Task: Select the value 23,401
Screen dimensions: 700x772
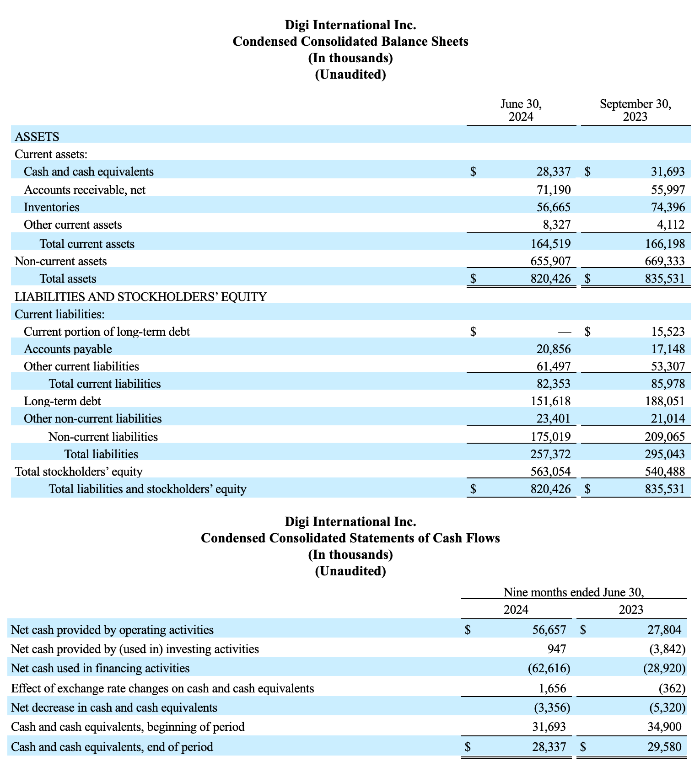Action: (x=553, y=418)
